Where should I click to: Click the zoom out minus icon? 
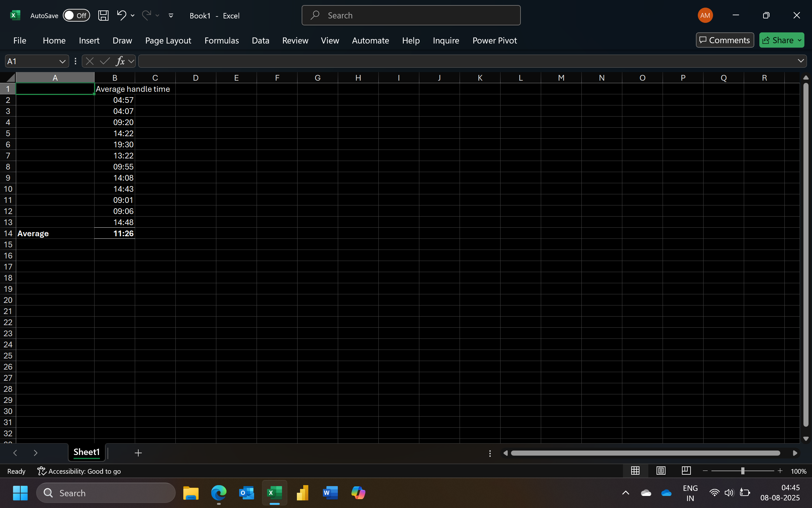705,471
